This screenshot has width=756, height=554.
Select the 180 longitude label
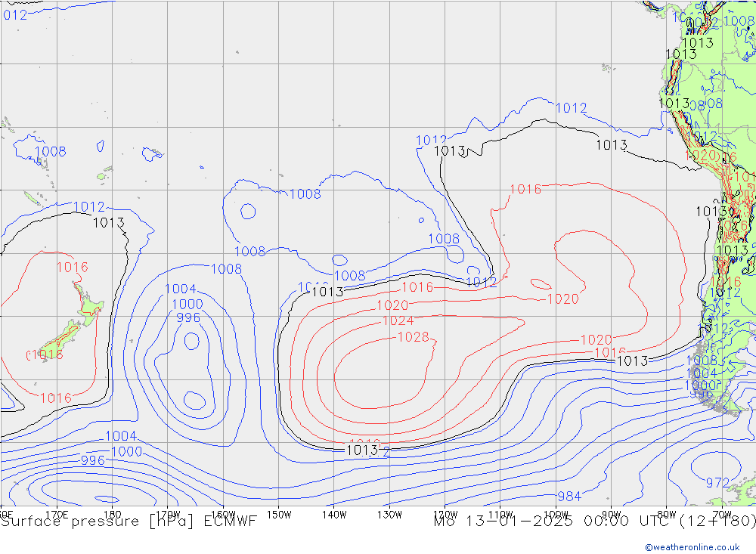coord(113,515)
